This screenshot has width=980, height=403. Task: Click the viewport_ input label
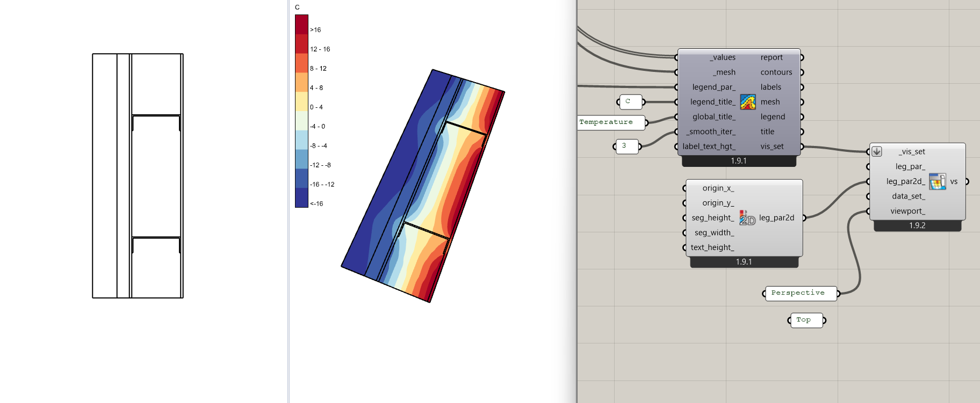907,211
